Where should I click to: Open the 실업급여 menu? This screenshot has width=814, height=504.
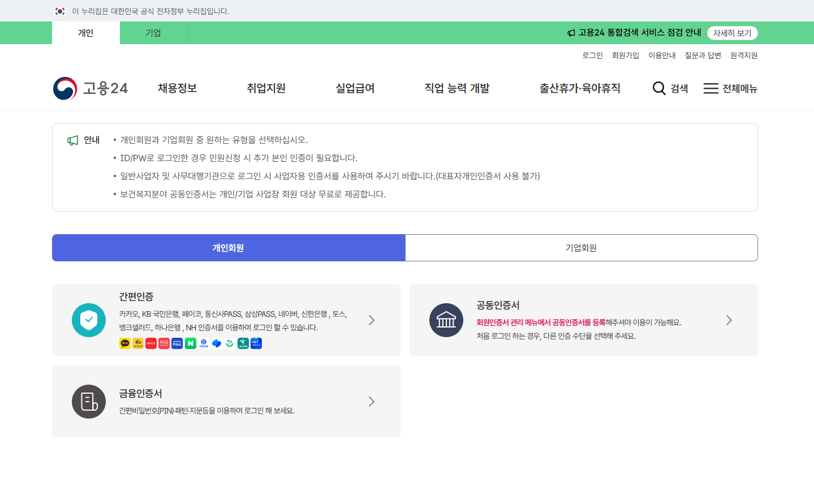[x=354, y=88]
